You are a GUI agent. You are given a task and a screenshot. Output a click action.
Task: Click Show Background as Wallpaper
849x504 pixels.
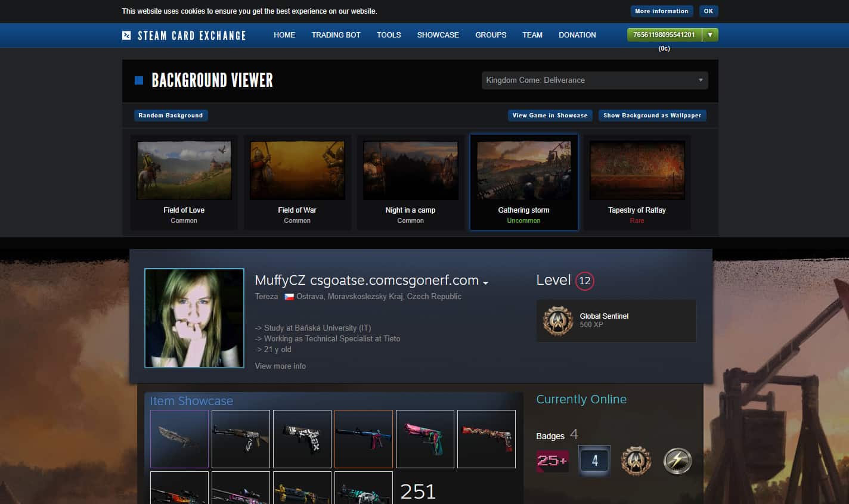click(x=652, y=115)
